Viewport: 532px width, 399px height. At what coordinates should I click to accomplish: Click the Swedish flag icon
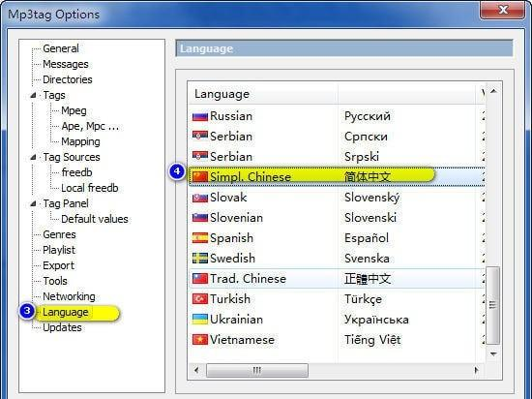200,258
